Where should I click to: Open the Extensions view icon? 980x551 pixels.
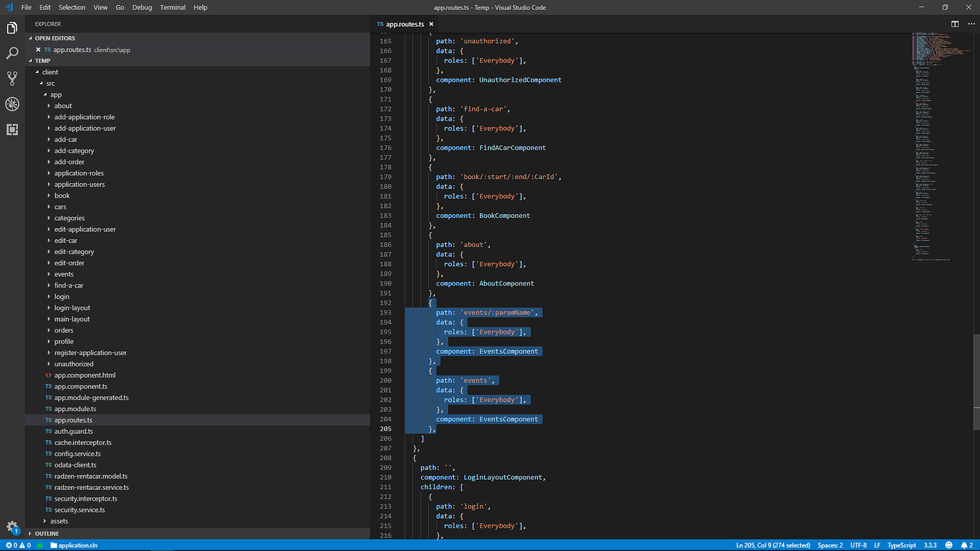(12, 129)
